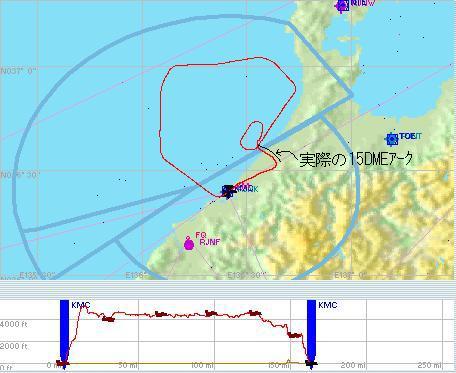Select the purple navaid icon at top edge
This screenshot has width=456, height=373.
pos(342,5)
